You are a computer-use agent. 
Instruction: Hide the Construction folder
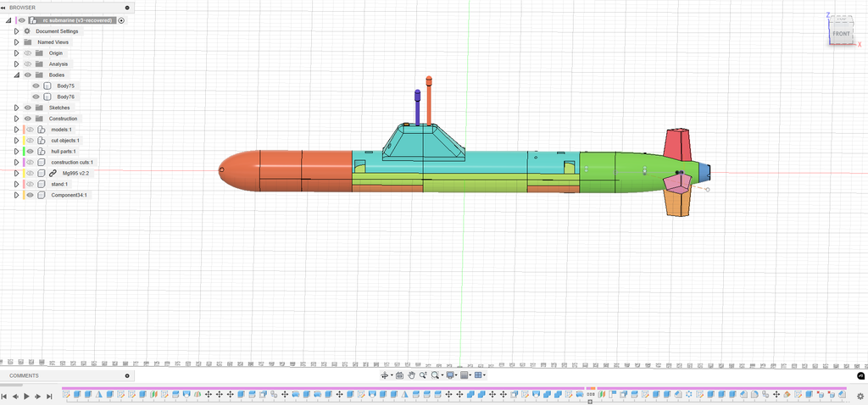28,119
